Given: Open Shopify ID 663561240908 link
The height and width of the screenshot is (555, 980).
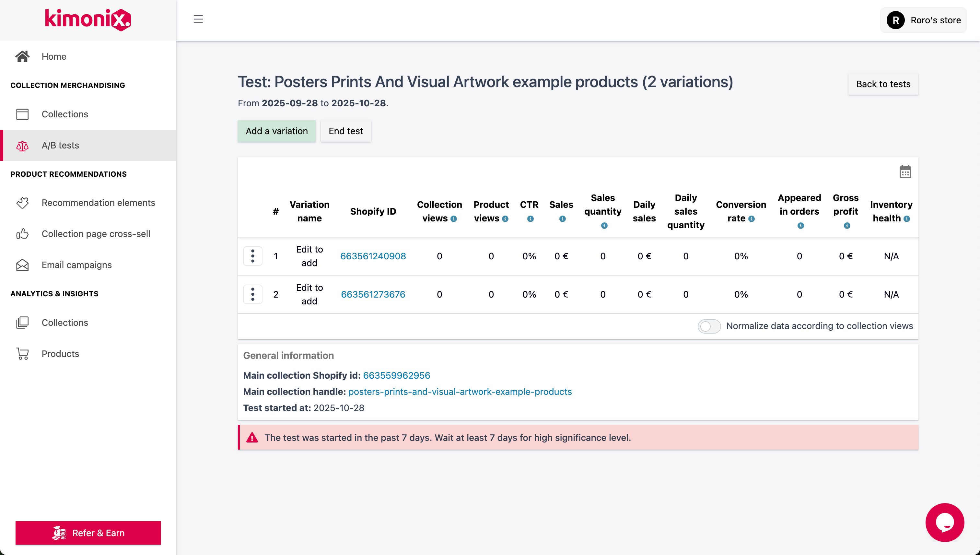Looking at the screenshot, I should [x=373, y=256].
